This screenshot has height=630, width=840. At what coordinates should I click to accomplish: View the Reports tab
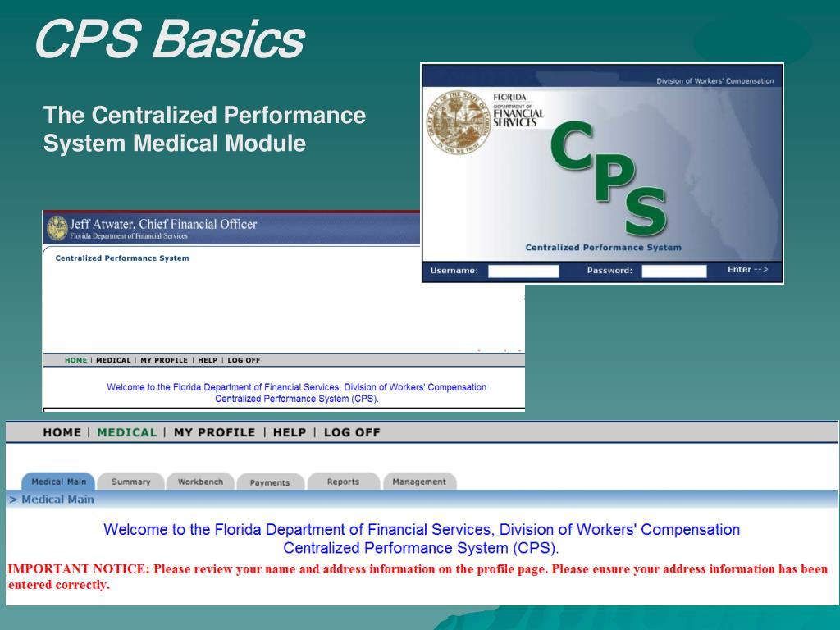tap(344, 482)
